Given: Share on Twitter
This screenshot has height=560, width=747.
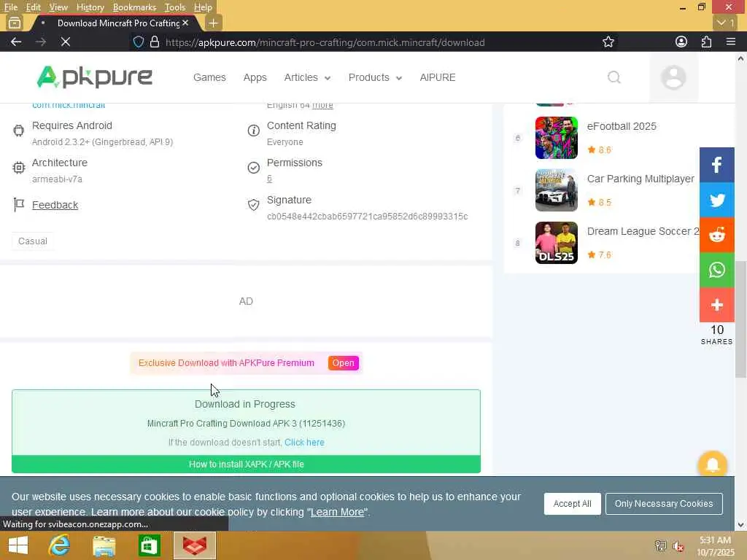Looking at the screenshot, I should coord(716,200).
